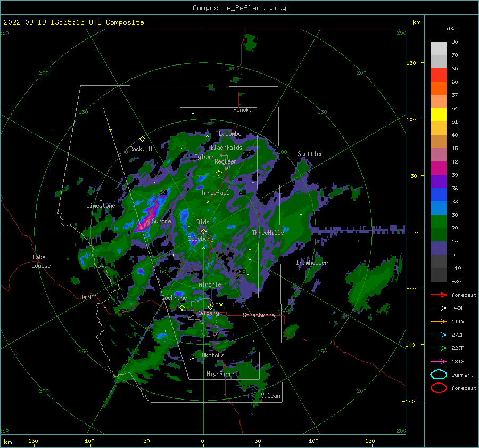Click the magenta swatch between 42 and 39
The height and width of the screenshot is (448, 479).
point(439,168)
